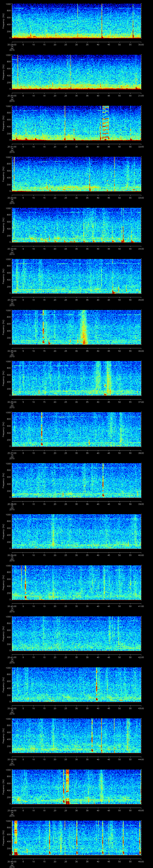View the spectrogram panel starting at 20:43:00

77,736
